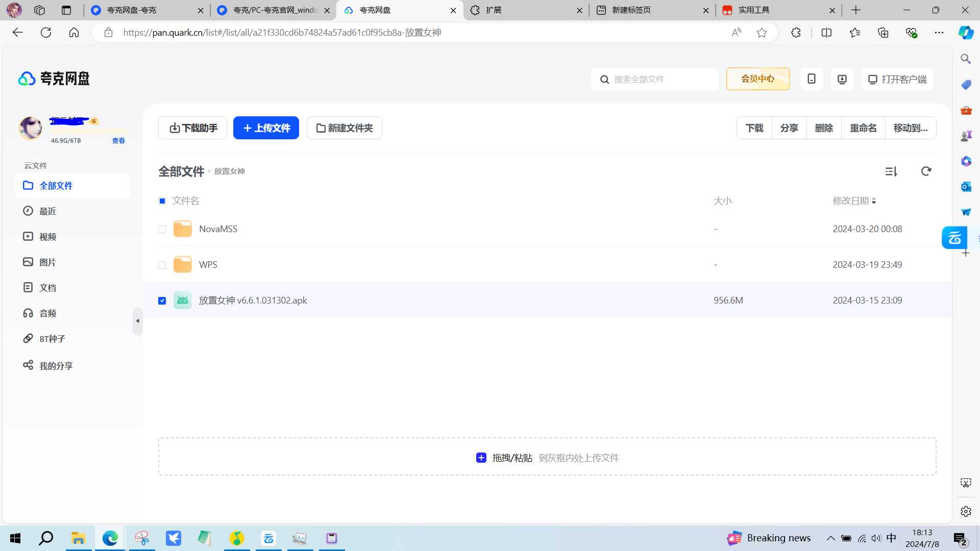Create a folder with 新建文件夹

(x=344, y=128)
